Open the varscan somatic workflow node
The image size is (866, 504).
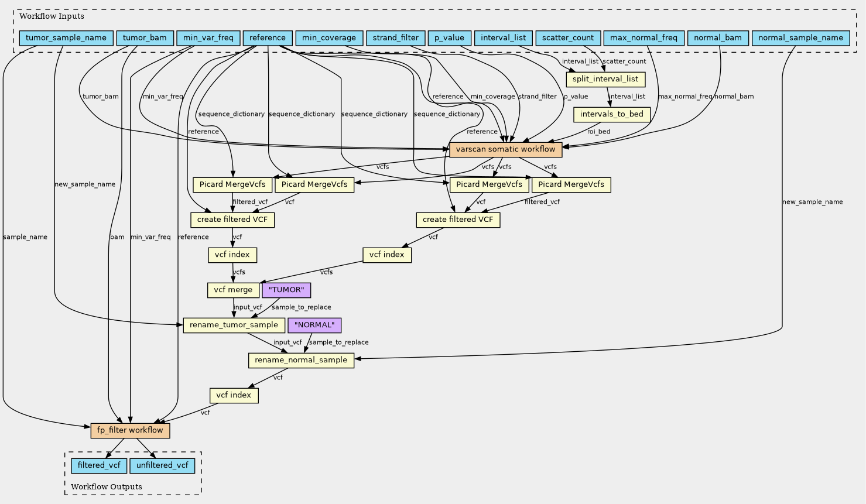coord(505,149)
